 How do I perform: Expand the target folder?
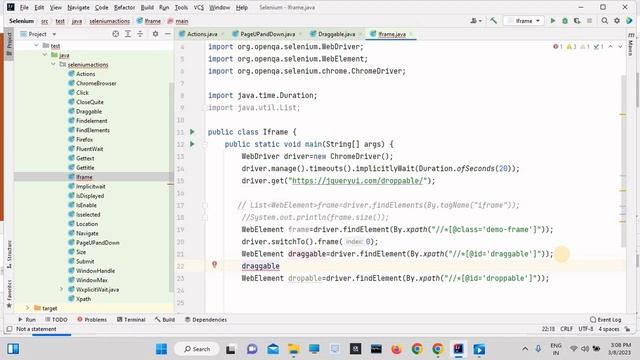pyautogui.click(x=27, y=308)
